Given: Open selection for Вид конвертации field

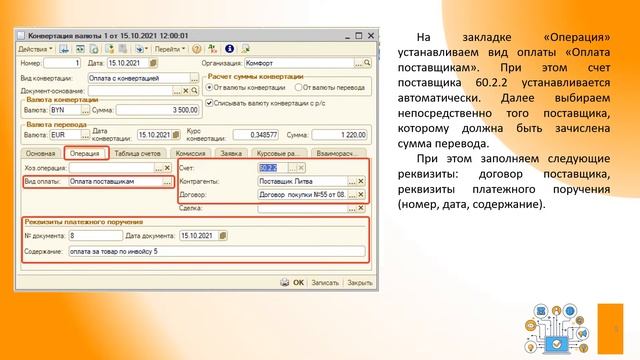Looking at the screenshot, I should (x=194, y=78).
